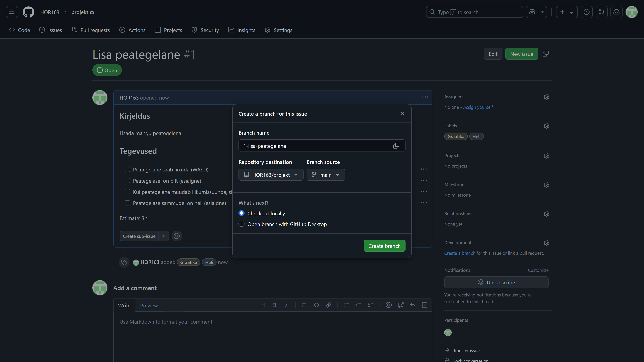Image resolution: width=644 pixels, height=362 pixels.
Task: Insert task list in comment
Action: tap(371, 305)
